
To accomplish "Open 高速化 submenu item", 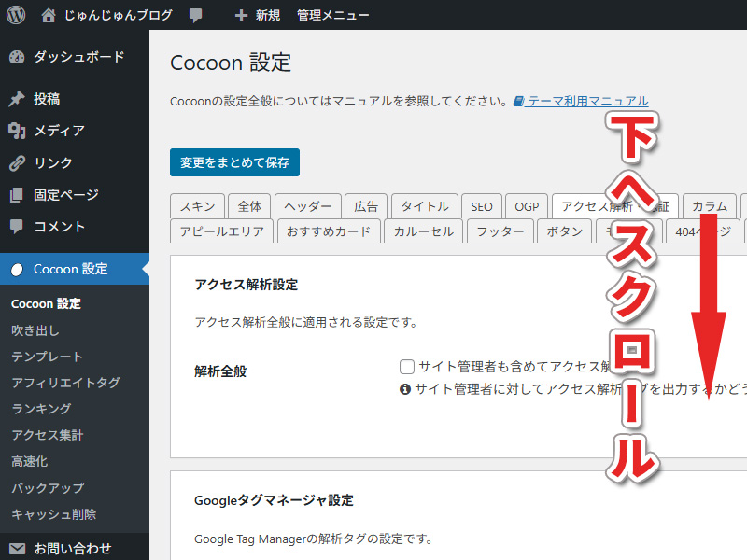I will [30, 461].
